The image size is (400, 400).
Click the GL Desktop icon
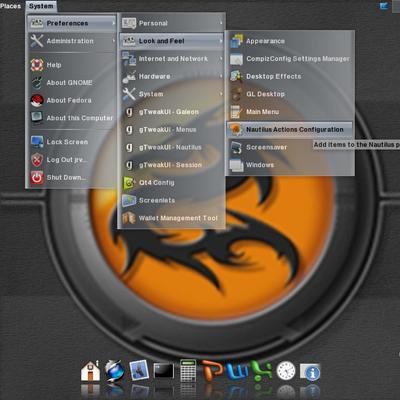coord(237,94)
